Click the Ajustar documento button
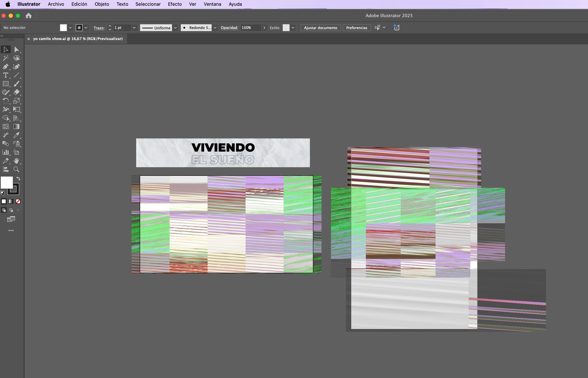This screenshot has height=378, width=588. 320,28
